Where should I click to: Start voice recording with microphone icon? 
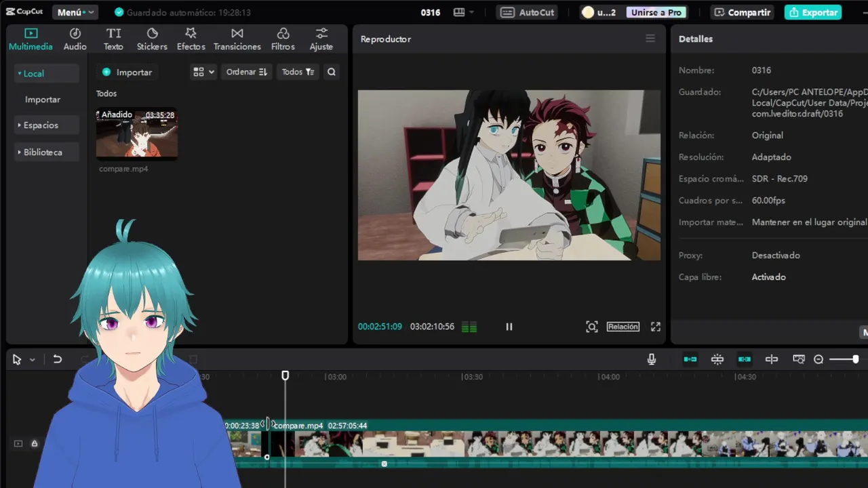652,359
